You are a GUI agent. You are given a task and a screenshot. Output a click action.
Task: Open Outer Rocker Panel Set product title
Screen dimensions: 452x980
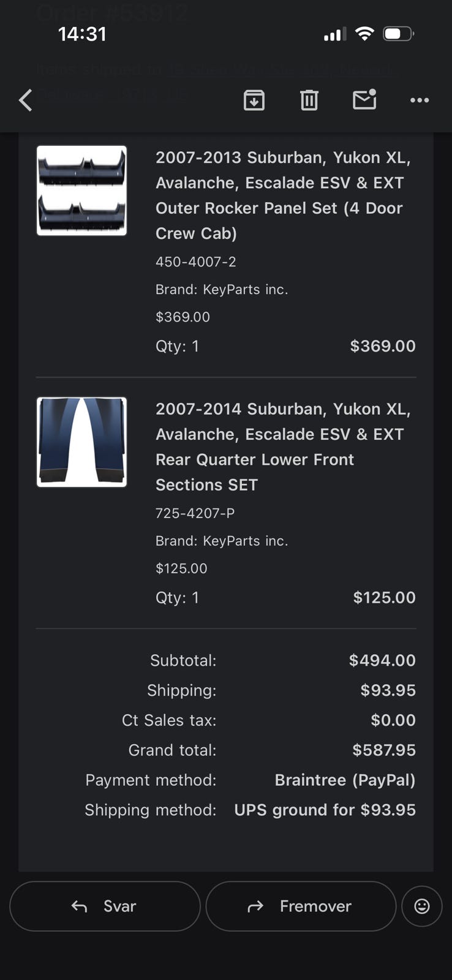tap(282, 195)
